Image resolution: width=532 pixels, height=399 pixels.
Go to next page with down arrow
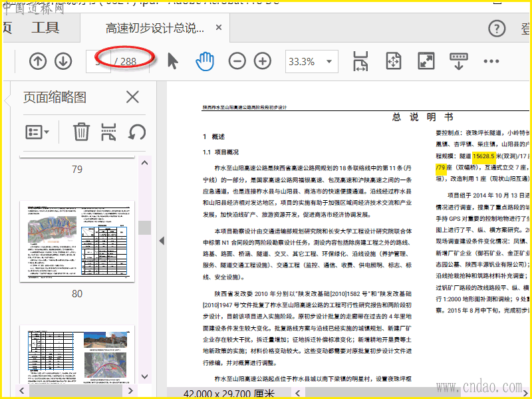[x=63, y=61]
